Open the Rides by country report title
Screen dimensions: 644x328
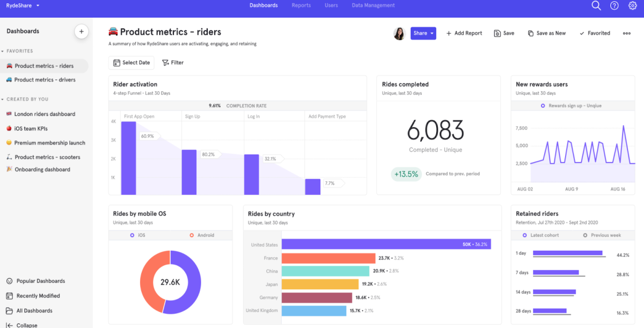271,214
